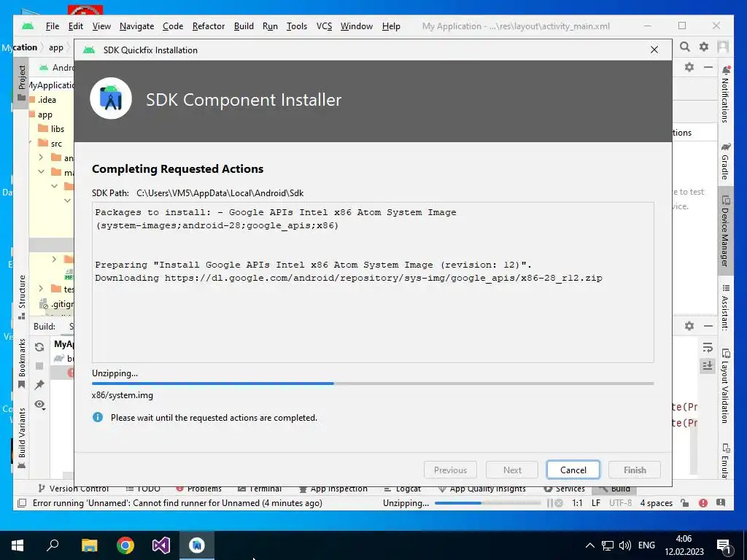Click the disabled Next button
The height and width of the screenshot is (560, 747).
pyautogui.click(x=512, y=470)
